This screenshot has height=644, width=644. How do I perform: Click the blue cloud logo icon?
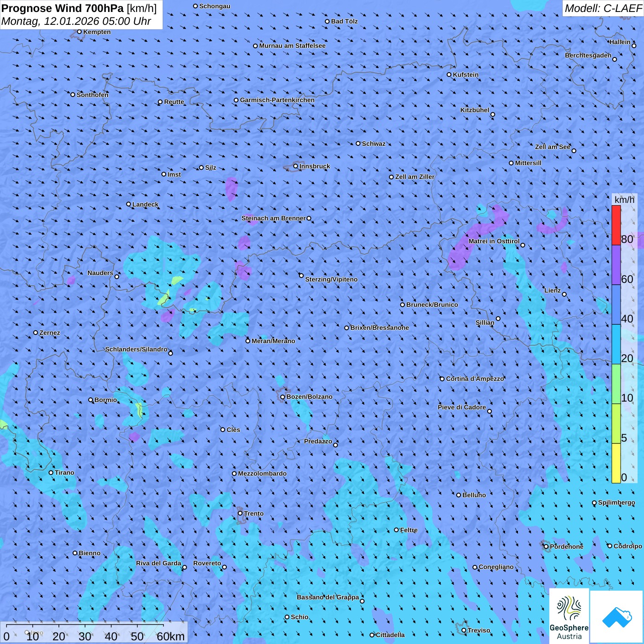[x=616, y=617]
